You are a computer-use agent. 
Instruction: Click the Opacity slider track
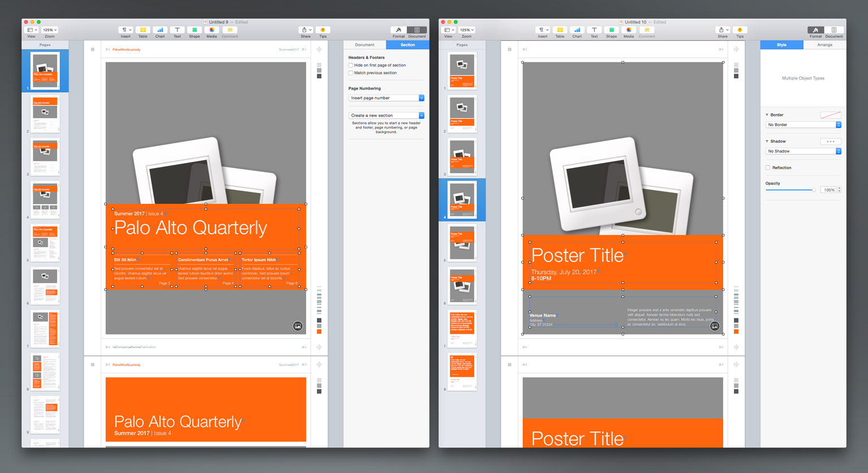tap(790, 190)
